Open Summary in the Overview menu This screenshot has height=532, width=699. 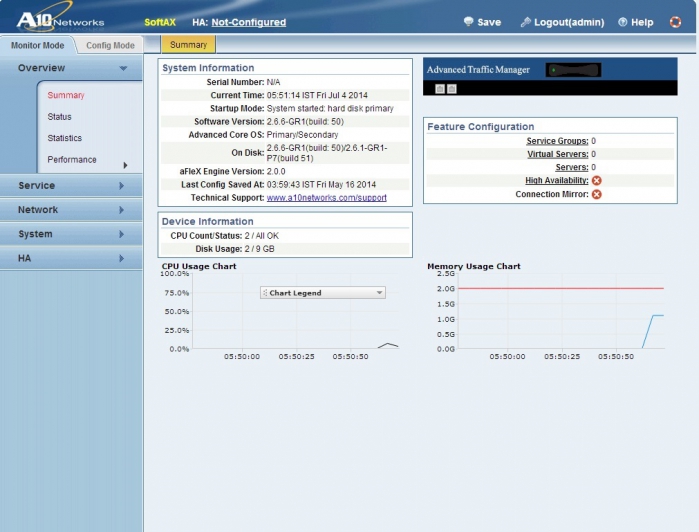pyautogui.click(x=66, y=95)
